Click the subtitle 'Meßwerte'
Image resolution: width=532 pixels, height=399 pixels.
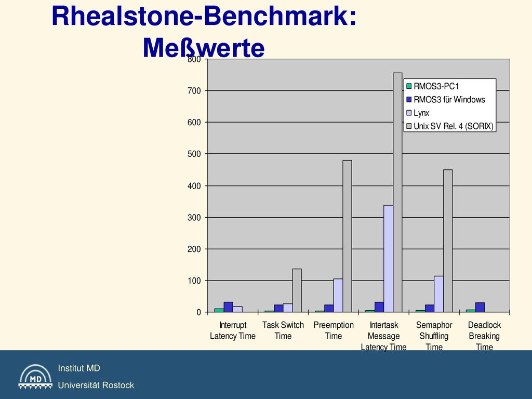(x=204, y=48)
